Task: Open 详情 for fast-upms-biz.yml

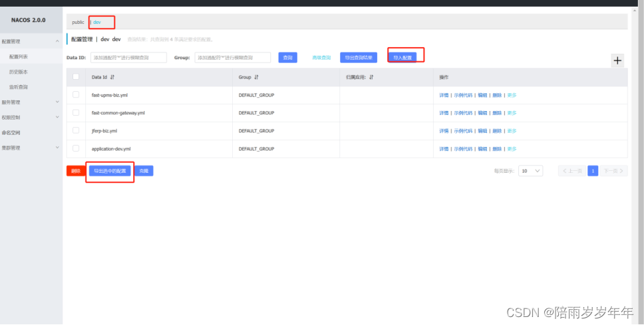Action: click(444, 95)
